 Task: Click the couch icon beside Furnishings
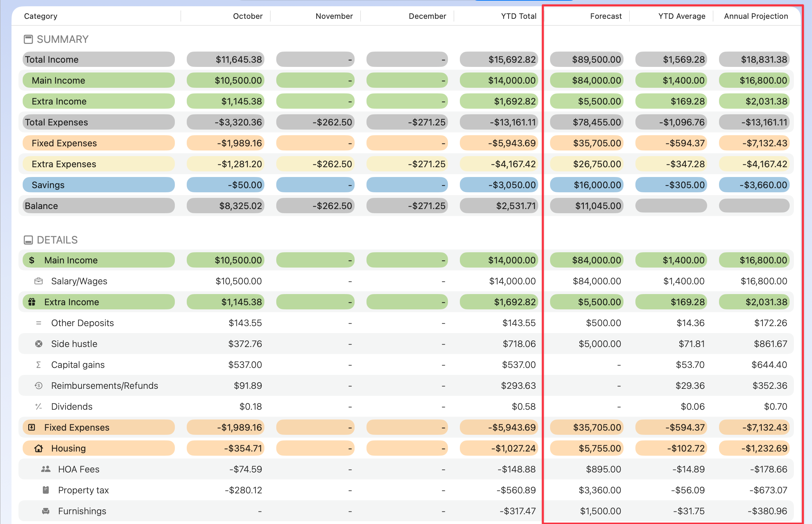click(45, 511)
